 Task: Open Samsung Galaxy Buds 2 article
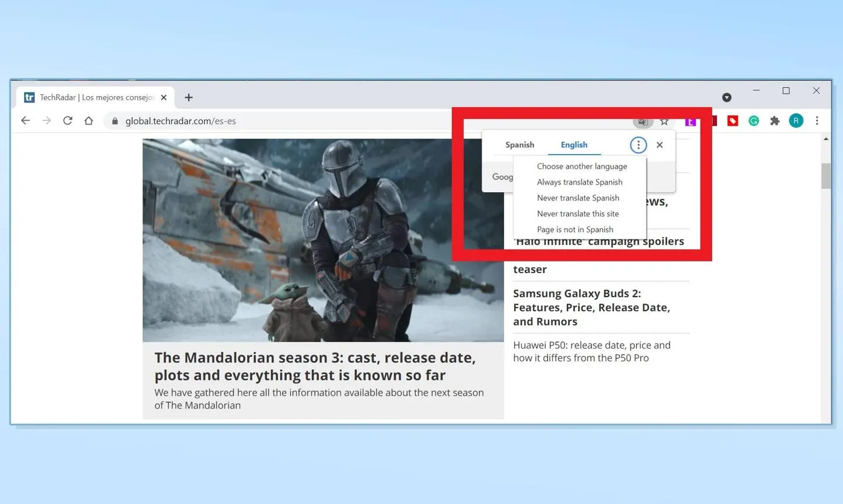tap(592, 307)
